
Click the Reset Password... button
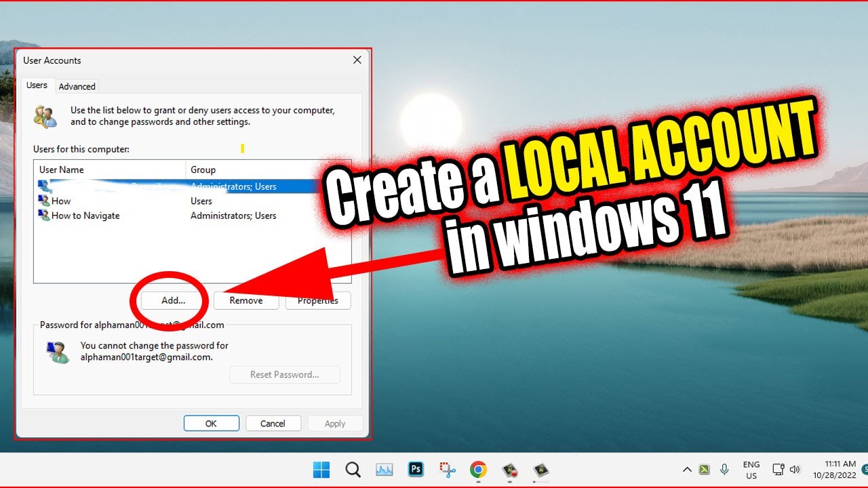pos(285,374)
